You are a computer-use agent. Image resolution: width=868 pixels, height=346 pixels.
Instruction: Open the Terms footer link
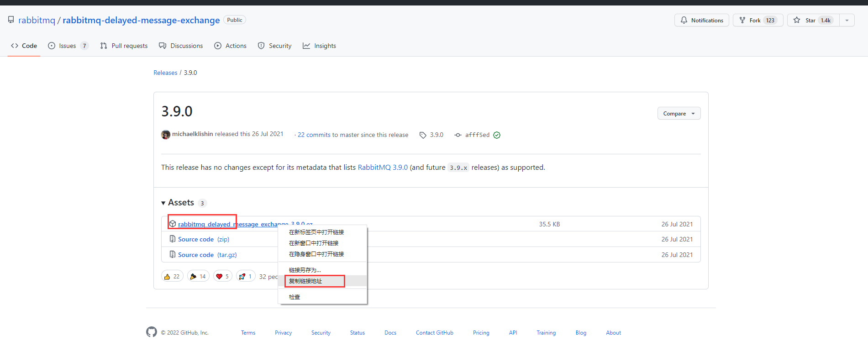pos(248,333)
